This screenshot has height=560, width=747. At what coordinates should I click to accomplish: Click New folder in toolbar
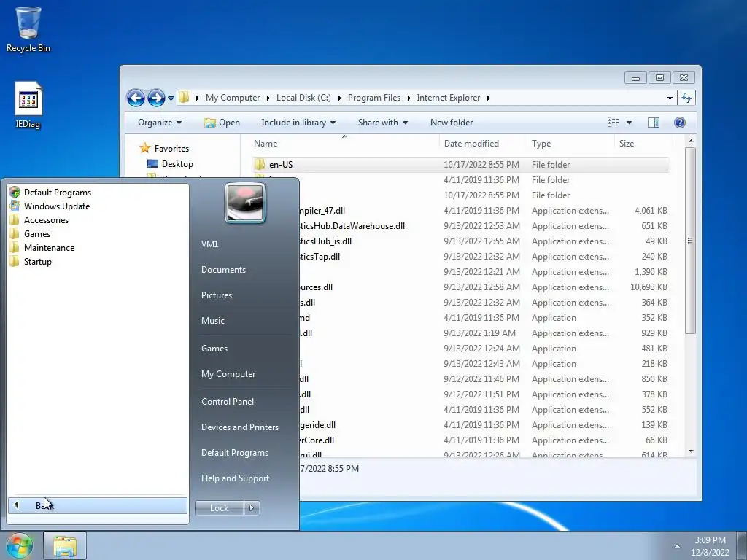pyautogui.click(x=451, y=122)
